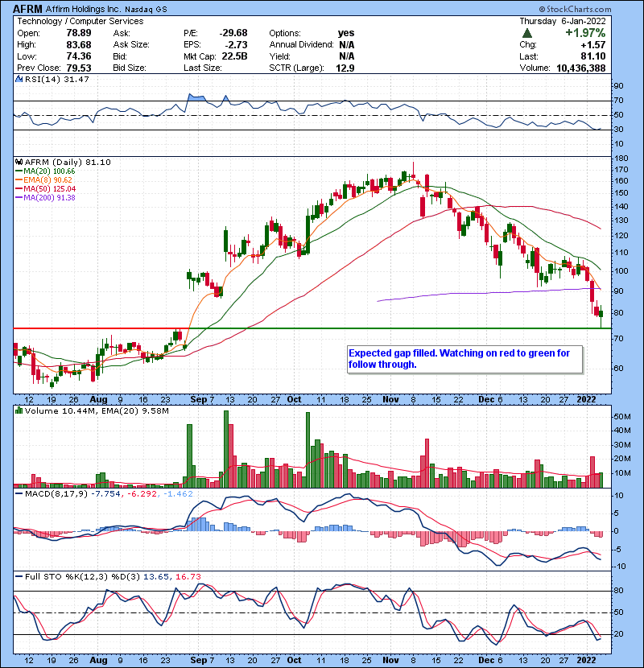Click the date Thursday 6-Jan-2022
This screenshot has width=644, height=668.
pyautogui.click(x=563, y=21)
